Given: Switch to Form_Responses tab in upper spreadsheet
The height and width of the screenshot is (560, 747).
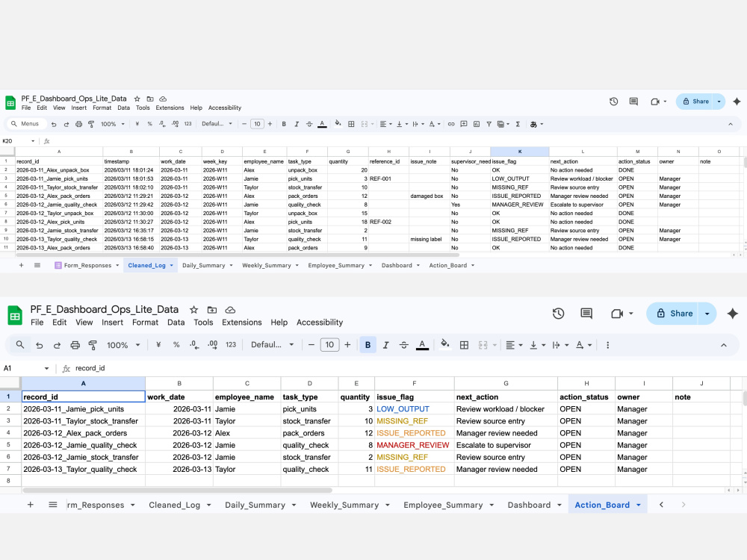Looking at the screenshot, I should click(87, 265).
